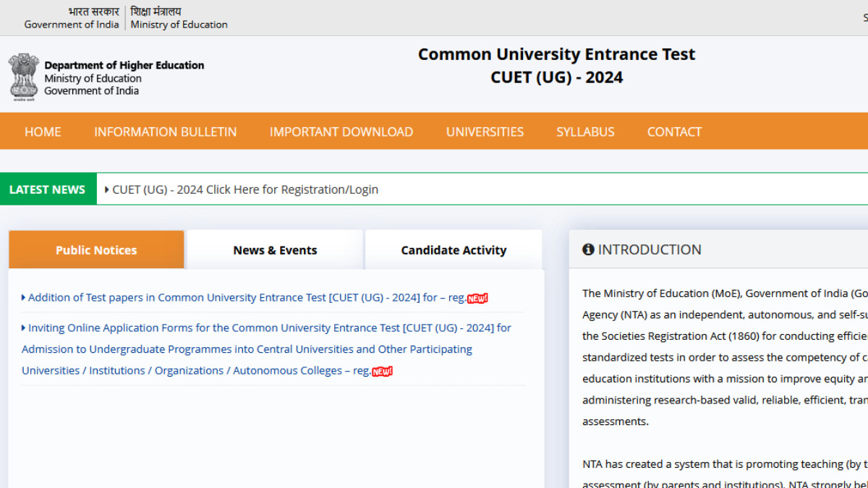Screen dimensions: 868x488
Task: Click arrow bullet before CUET registration news
Action: pos(107,189)
